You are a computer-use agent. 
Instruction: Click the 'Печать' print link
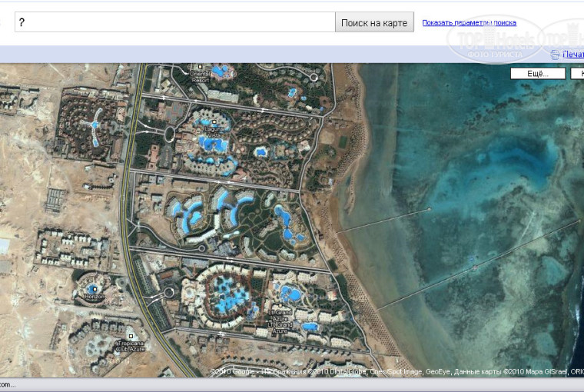(x=573, y=55)
